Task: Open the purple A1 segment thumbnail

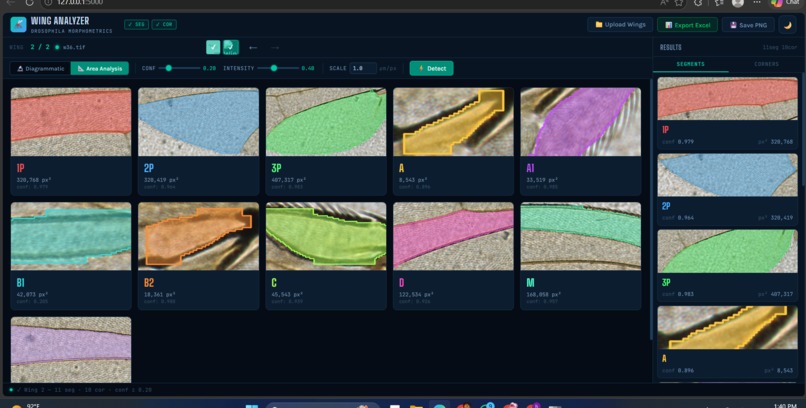Action: pos(581,122)
